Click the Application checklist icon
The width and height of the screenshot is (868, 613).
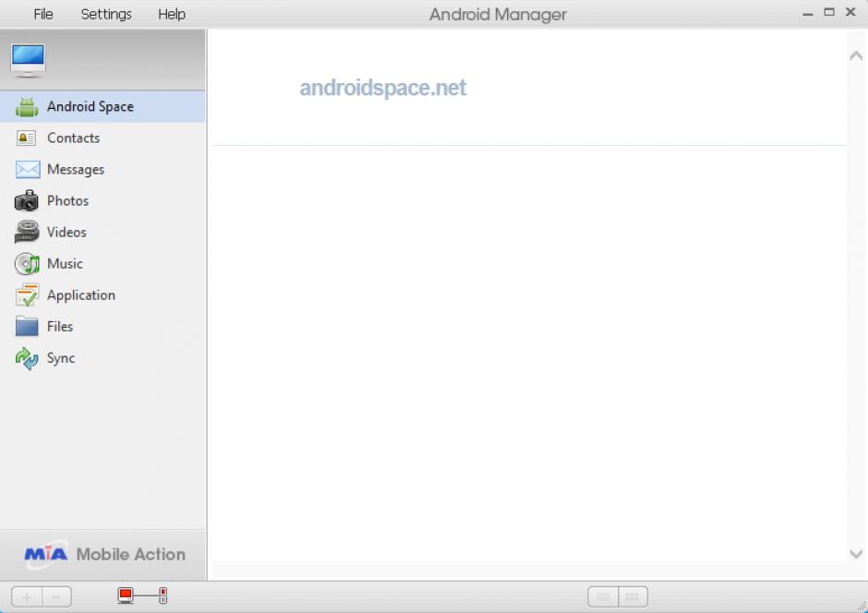[x=27, y=294]
